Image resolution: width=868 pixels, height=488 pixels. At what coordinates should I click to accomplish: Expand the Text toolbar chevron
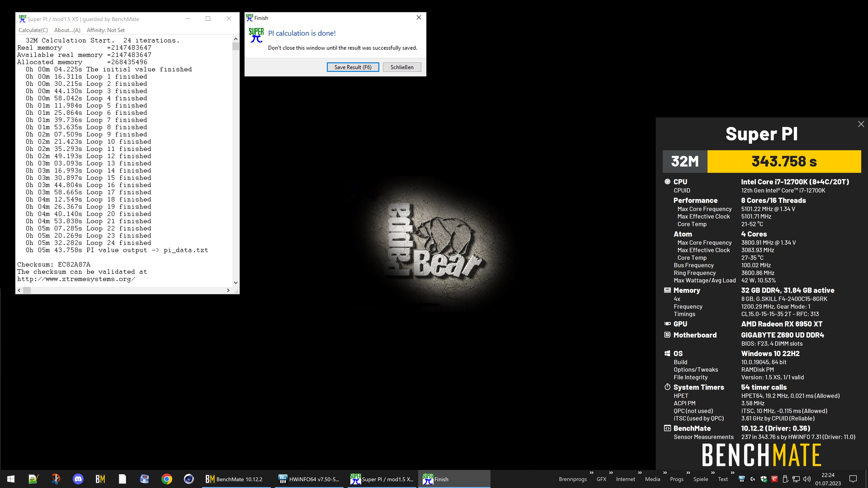(732, 473)
